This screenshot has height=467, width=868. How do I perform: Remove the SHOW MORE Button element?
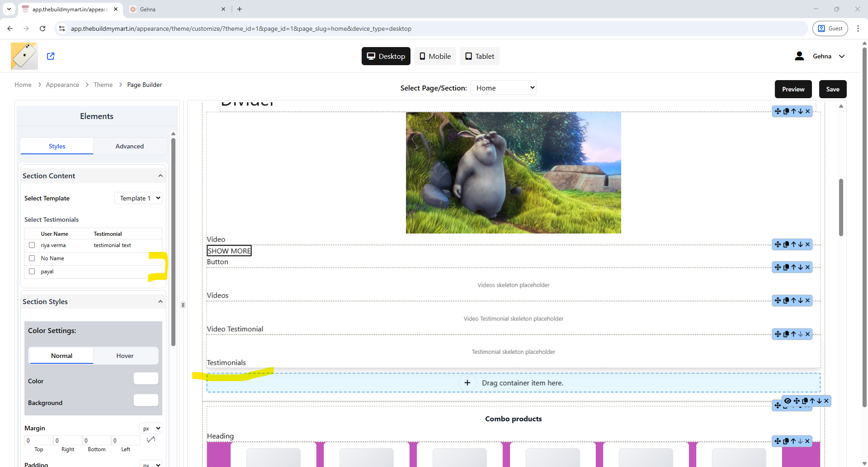point(807,244)
